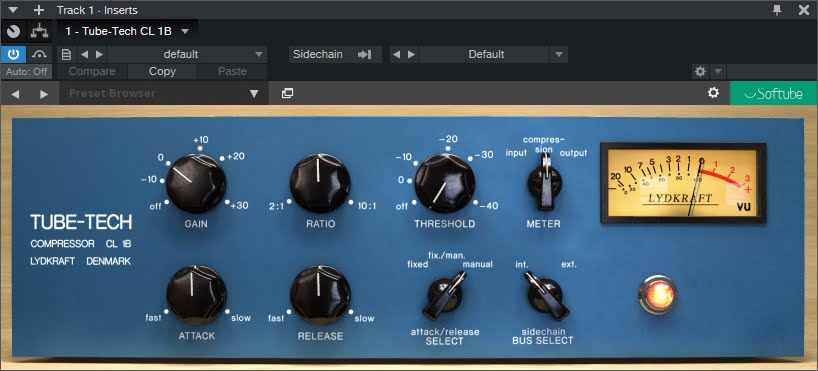
Task: Open the channel editor knob icon
Action: pos(14,31)
